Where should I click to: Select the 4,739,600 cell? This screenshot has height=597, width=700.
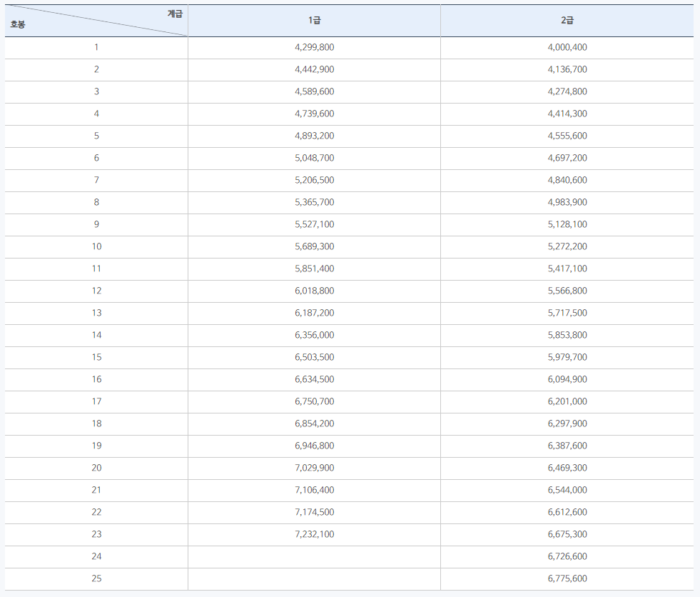[314, 114]
